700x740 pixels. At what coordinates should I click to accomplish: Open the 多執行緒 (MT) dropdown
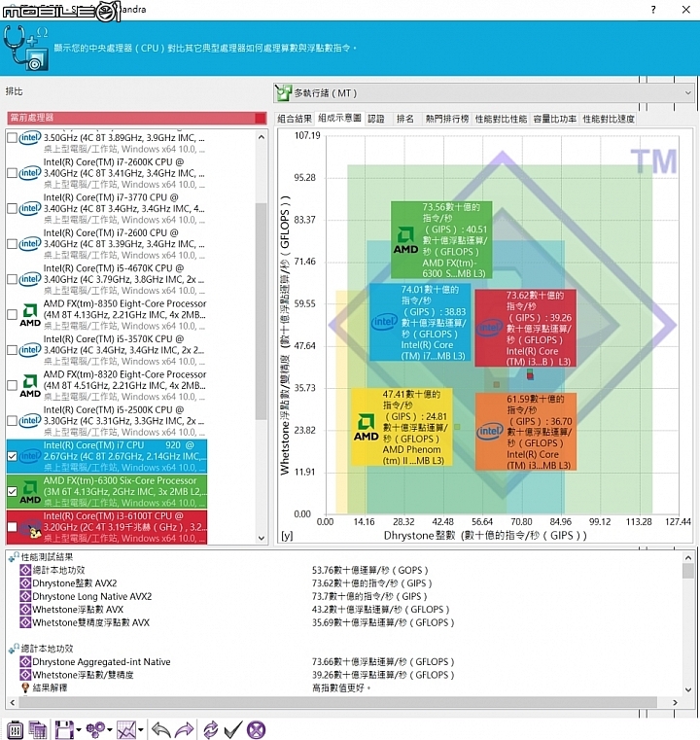(484, 93)
